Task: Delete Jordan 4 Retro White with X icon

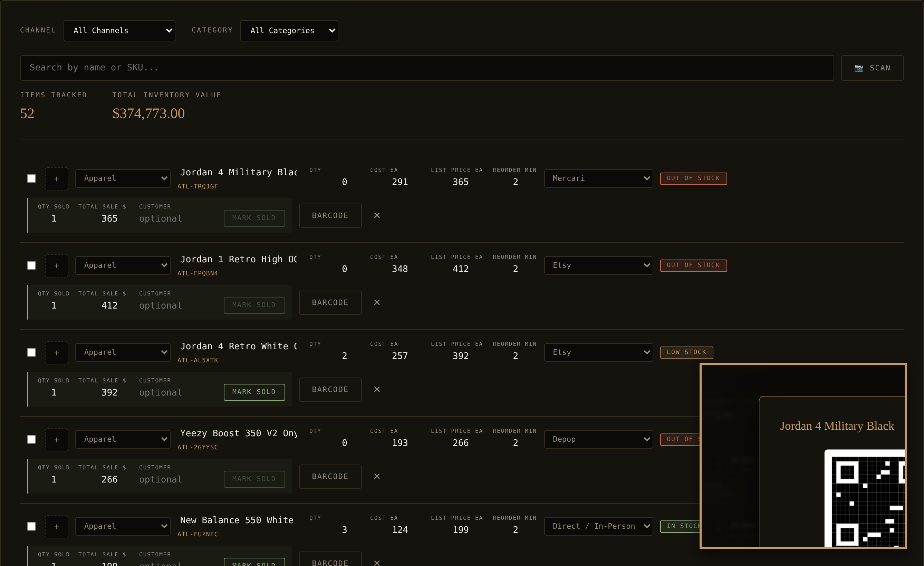Action: [x=377, y=389]
